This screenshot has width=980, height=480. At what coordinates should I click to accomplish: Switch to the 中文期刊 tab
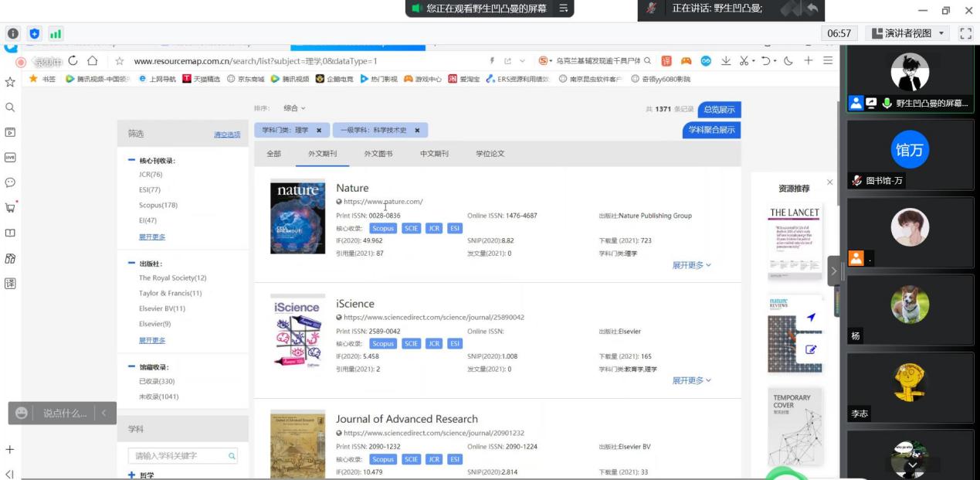(434, 154)
